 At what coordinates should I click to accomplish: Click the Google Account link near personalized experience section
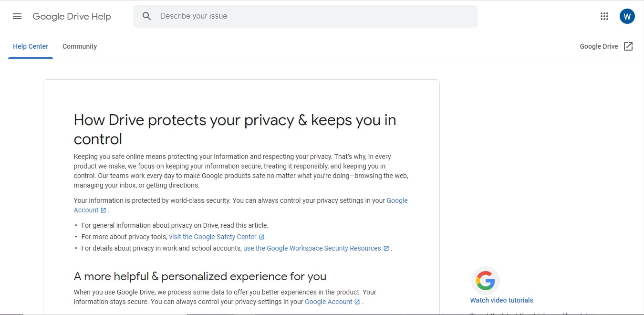(x=328, y=301)
